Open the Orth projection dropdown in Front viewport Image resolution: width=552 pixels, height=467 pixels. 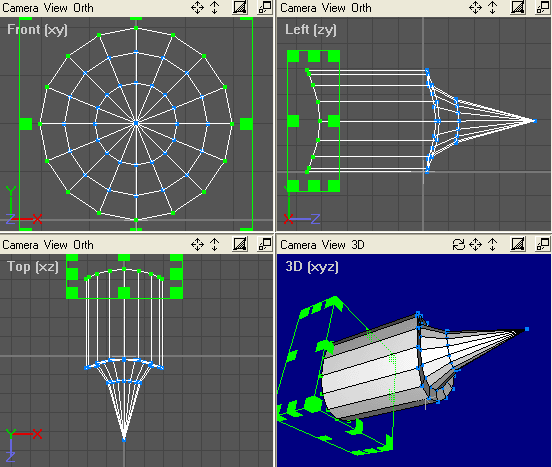tap(83, 8)
